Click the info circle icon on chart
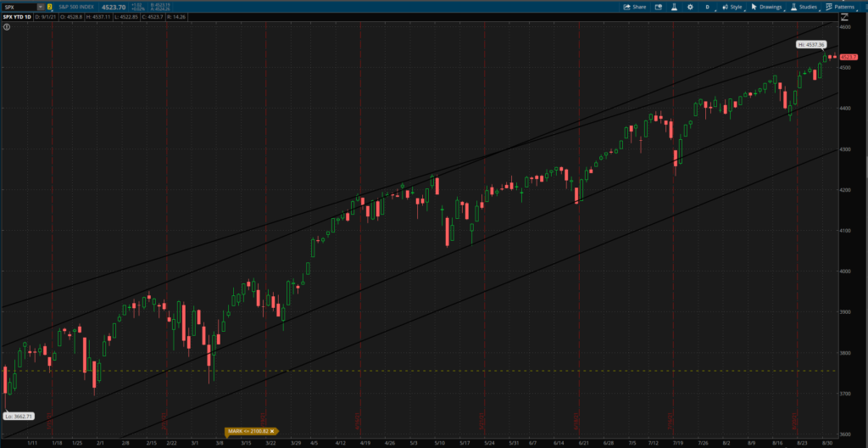Viewport: 868px width, 448px height. (6, 26)
